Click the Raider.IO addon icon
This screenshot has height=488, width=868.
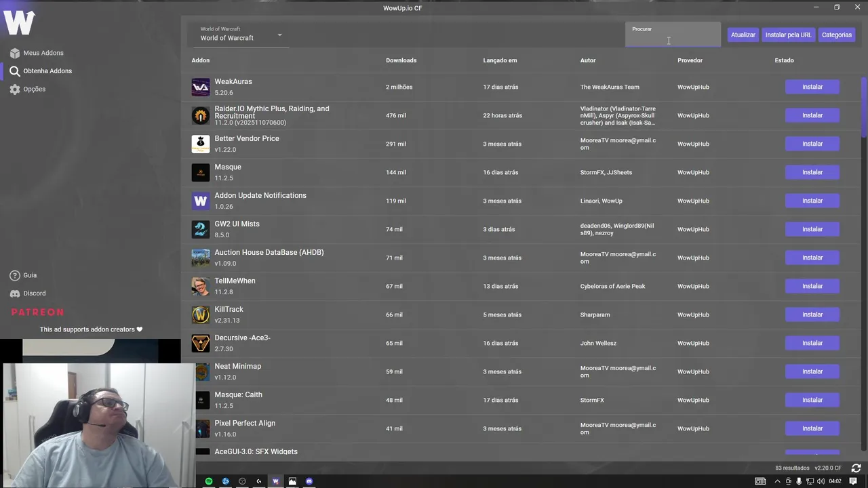(x=201, y=115)
